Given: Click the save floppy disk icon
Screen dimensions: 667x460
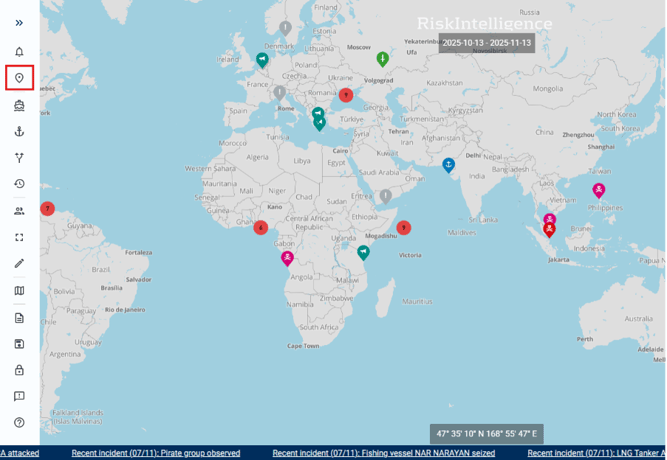Looking at the screenshot, I should (x=19, y=344).
